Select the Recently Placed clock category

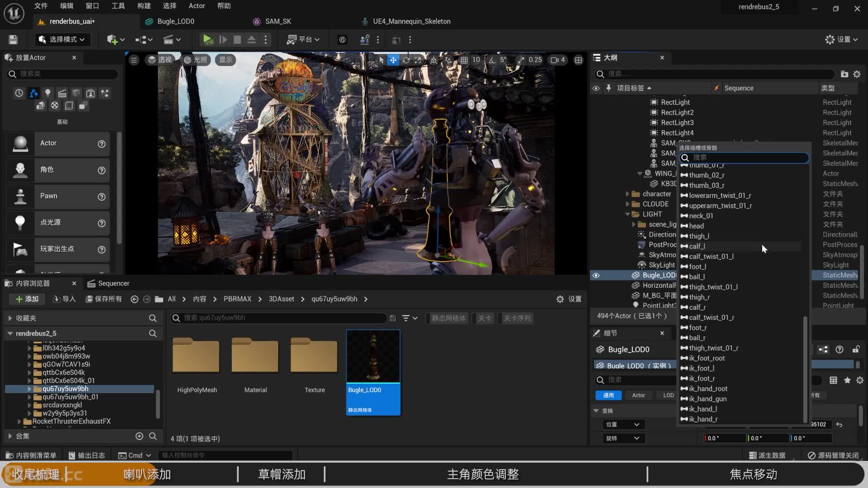click(19, 93)
